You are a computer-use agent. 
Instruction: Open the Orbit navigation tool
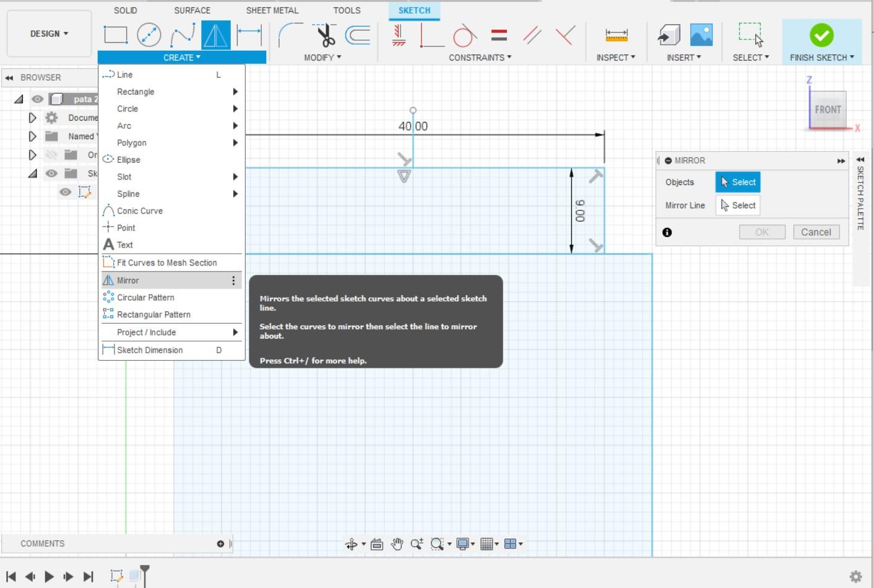point(351,544)
